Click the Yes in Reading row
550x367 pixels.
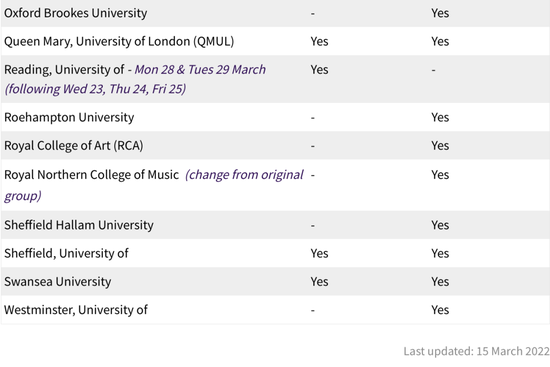click(x=319, y=69)
